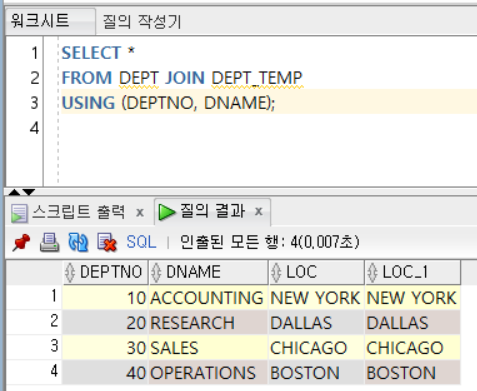The height and width of the screenshot is (391, 477).
Task: Click DEPT_TEMP in the SQL editor
Action: pos(257,78)
